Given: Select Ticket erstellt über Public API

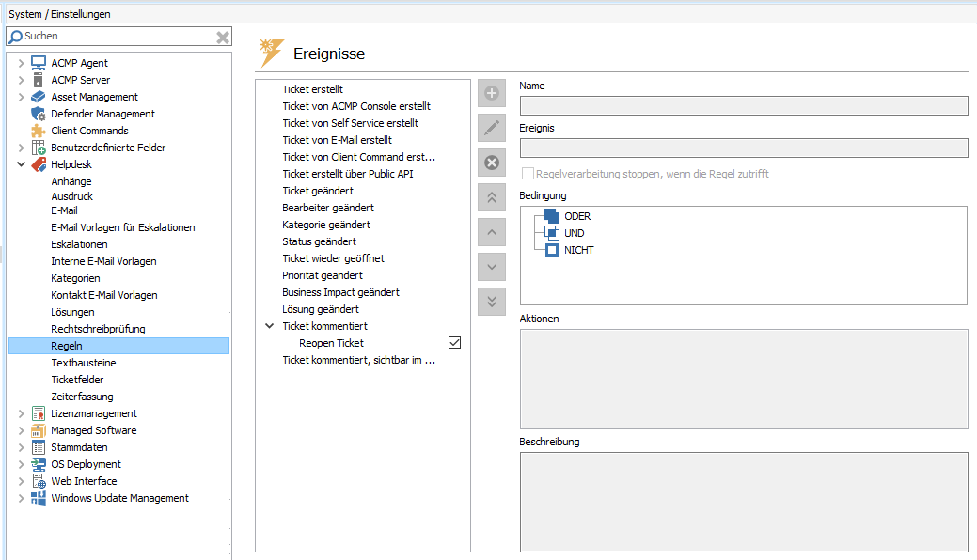Looking at the screenshot, I should pyautogui.click(x=348, y=174).
